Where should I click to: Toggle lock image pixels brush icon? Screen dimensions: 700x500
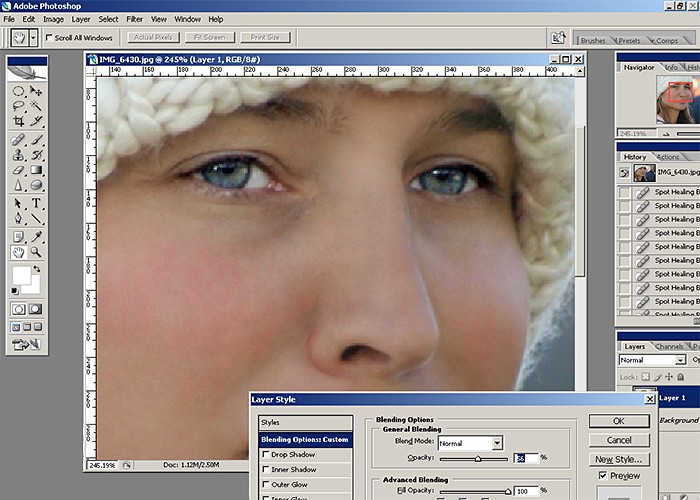click(658, 377)
